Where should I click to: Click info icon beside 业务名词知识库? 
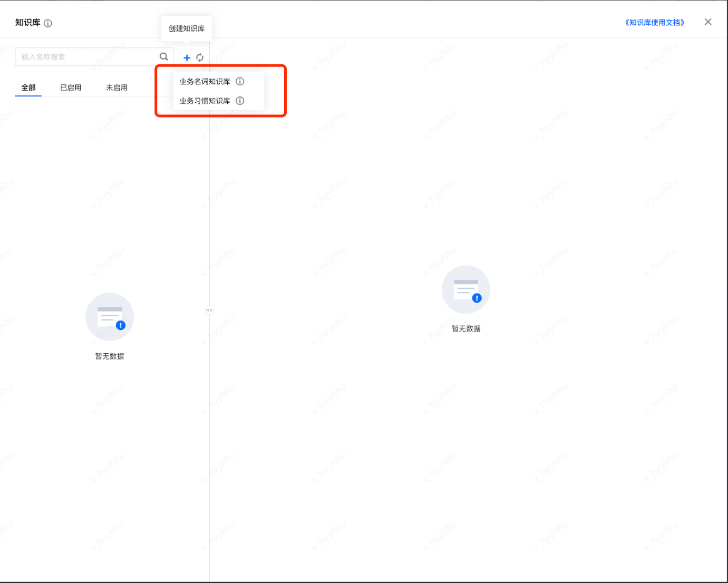click(240, 81)
